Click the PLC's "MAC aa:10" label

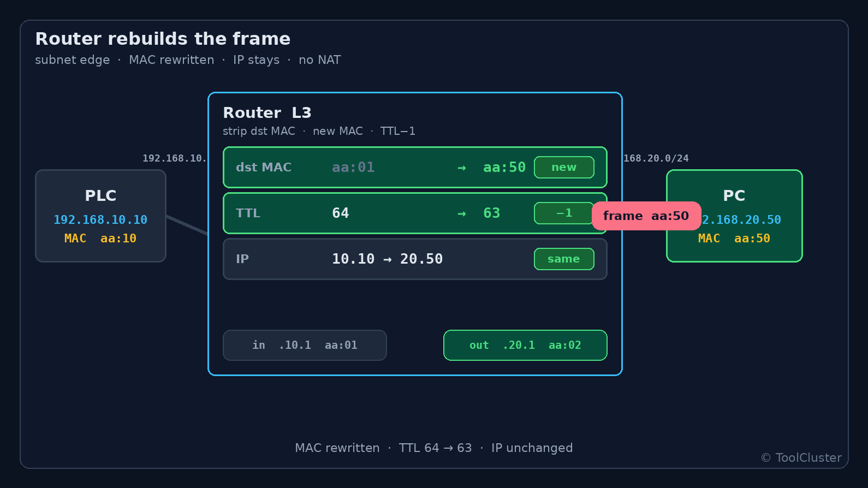click(100, 238)
